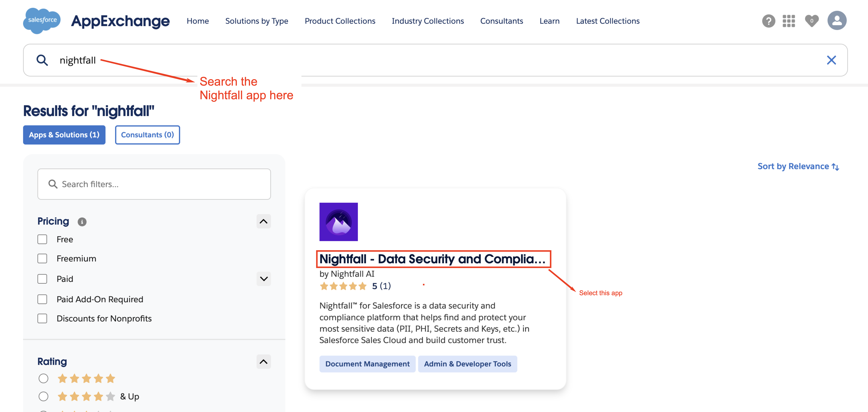Open the Nightfall - Data Security listing title
The width and height of the screenshot is (868, 412).
(432, 259)
